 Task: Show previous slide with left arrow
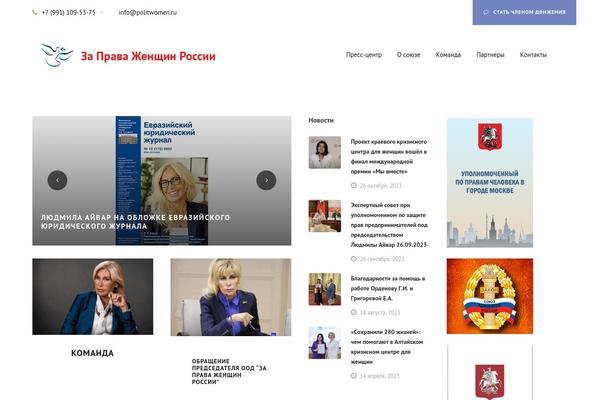click(x=57, y=180)
